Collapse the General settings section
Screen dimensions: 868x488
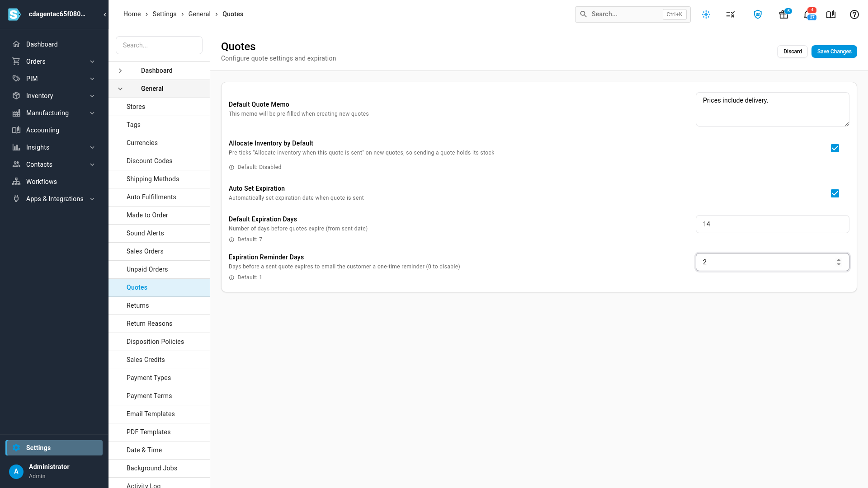click(x=120, y=89)
